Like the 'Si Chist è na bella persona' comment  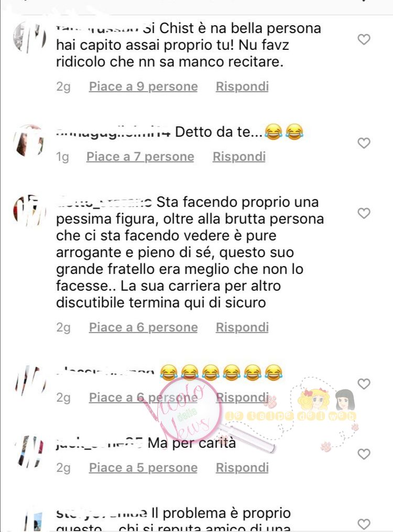364,39
